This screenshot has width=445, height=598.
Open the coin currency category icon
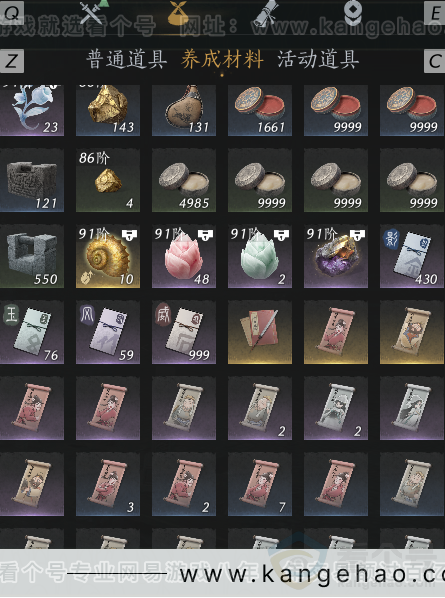point(351,12)
